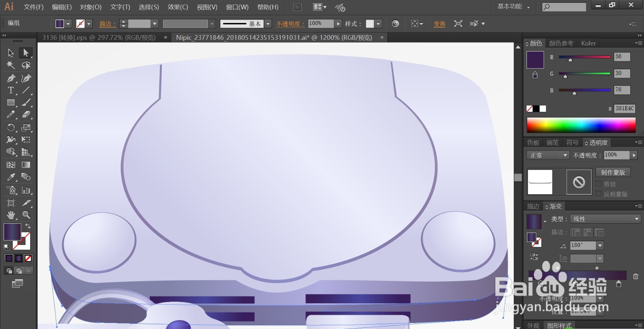Change screen mode at toolbox bottom
This screenshot has height=329, width=644.
click(17, 284)
